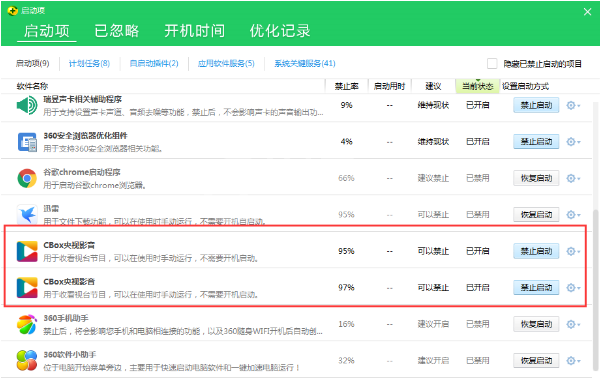
Task: Click the 360软件小助手 name text
Action: (x=70, y=354)
